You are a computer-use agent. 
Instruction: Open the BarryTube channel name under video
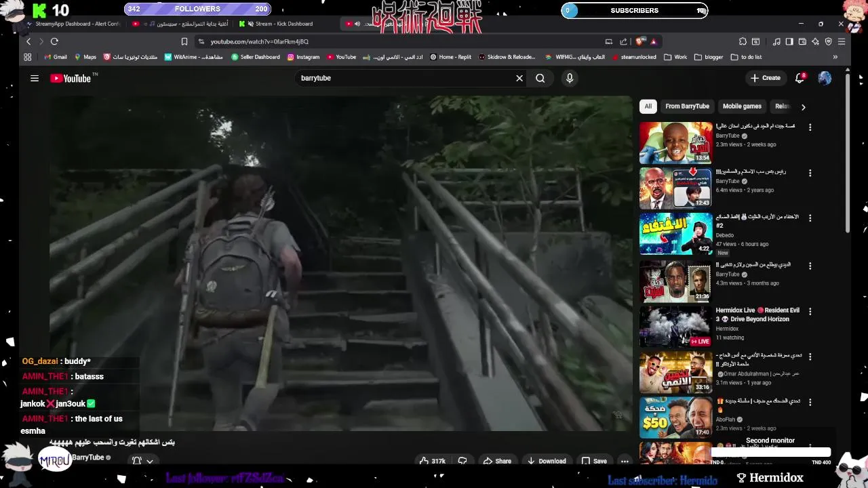pos(87,457)
